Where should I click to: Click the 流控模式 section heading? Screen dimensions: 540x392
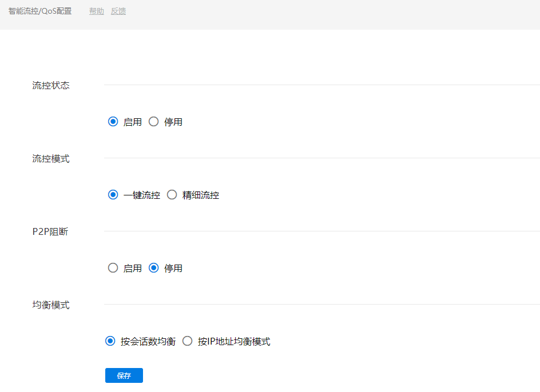[x=51, y=159]
